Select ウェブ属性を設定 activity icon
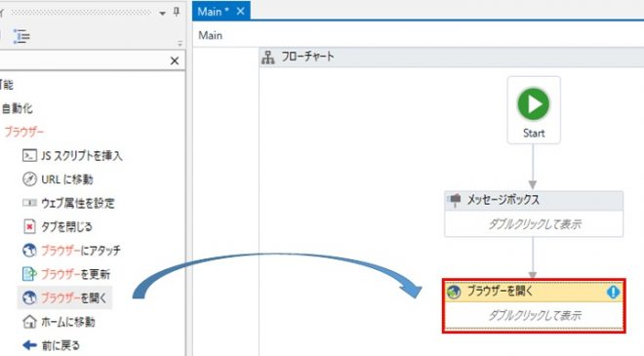This screenshot has height=356, width=644. coord(29,203)
